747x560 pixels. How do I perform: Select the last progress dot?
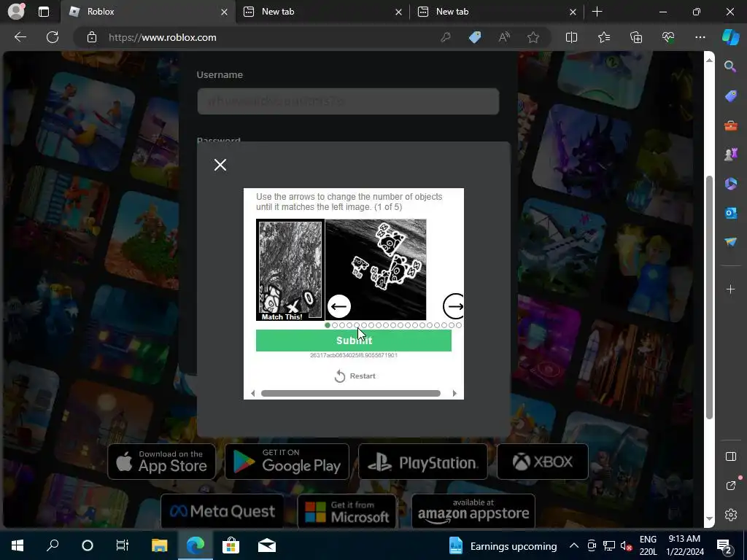click(459, 325)
